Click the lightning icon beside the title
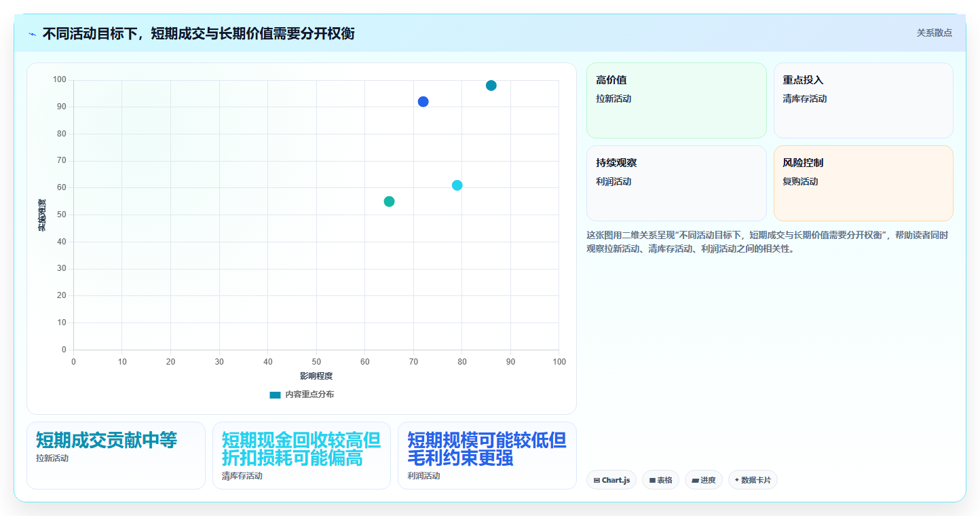Viewport: 980px width, 516px height. (32, 34)
